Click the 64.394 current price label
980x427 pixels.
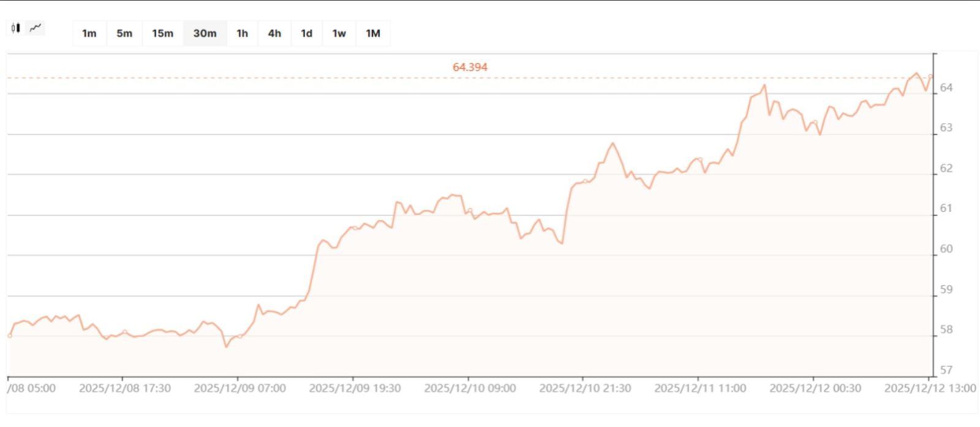[470, 67]
